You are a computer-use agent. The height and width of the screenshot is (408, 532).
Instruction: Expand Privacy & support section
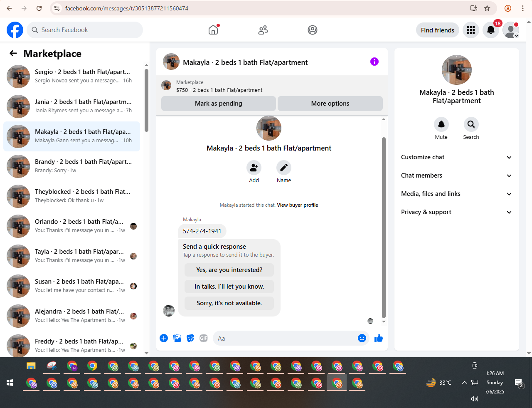pyautogui.click(x=456, y=212)
